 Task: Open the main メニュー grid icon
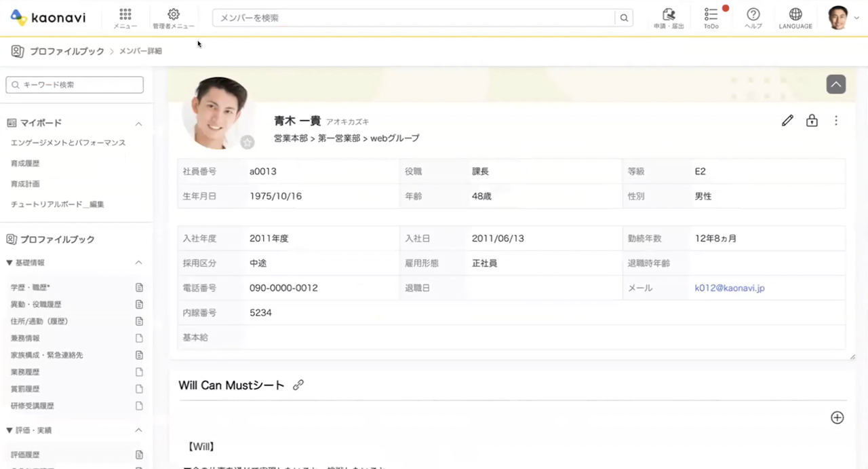125,15
